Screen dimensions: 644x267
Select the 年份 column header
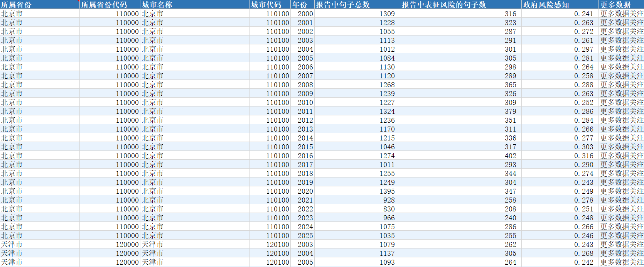pos(302,5)
